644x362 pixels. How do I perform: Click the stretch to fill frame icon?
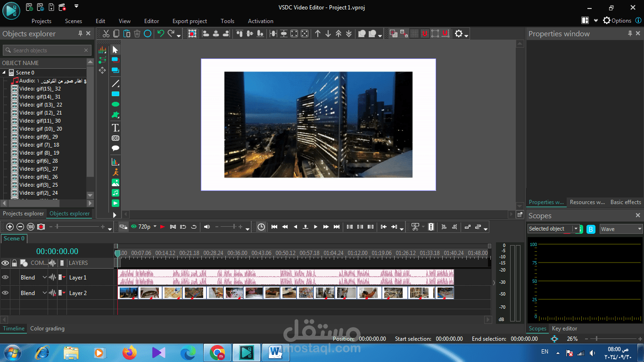(x=294, y=33)
